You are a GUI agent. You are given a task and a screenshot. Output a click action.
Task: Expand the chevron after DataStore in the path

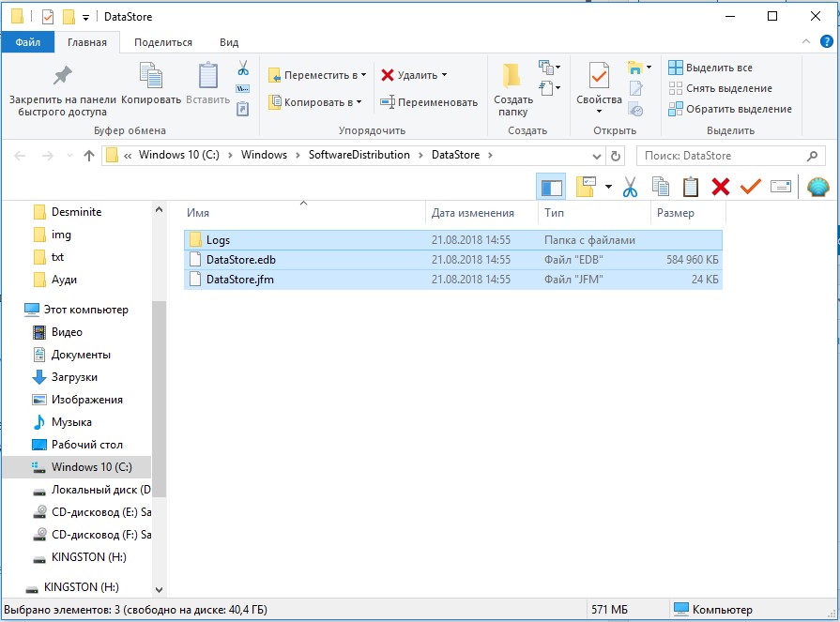coord(490,155)
